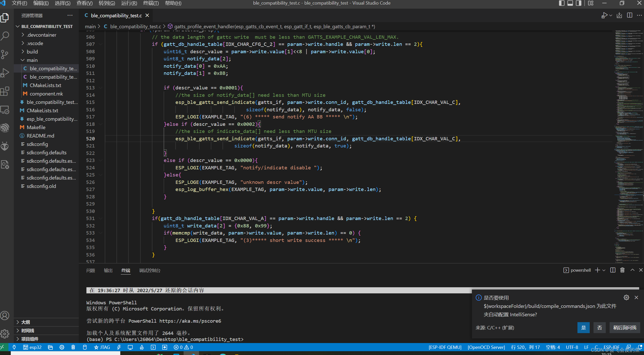
Task: Open notification settings gear on IntelliSense prompt
Action: [626, 297]
